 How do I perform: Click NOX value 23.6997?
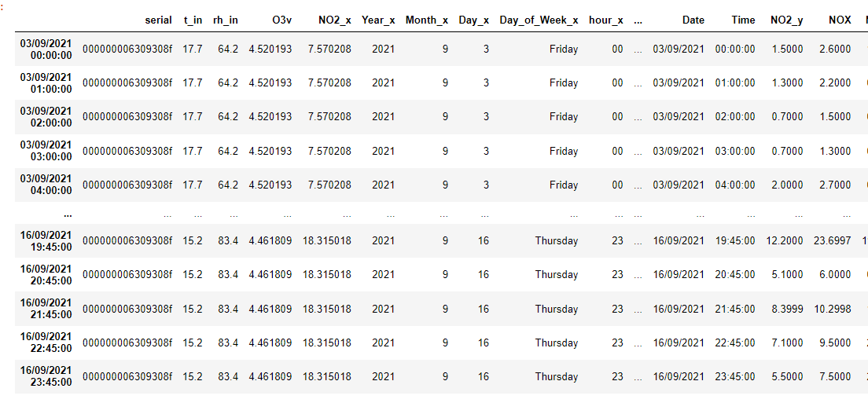(833, 241)
